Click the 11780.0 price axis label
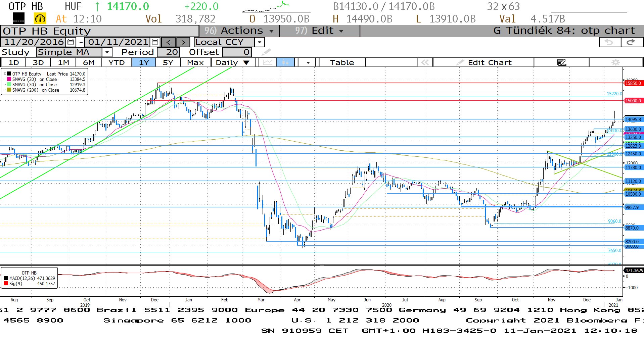 (633, 167)
